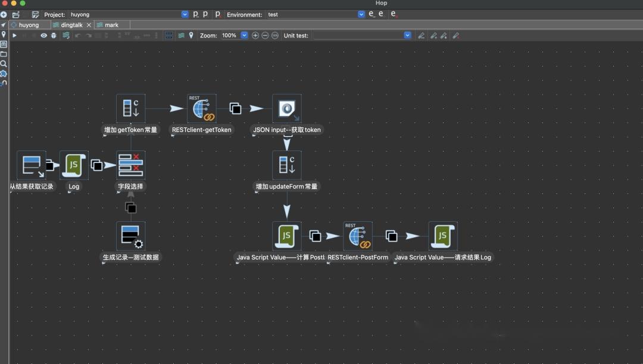The height and width of the screenshot is (364, 643).
Task: Click the debug bug icon in toolbar
Action: click(54, 36)
